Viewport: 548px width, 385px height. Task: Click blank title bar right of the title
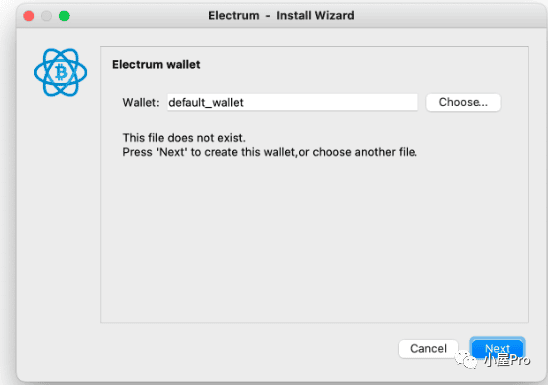pyautogui.click(x=447, y=16)
